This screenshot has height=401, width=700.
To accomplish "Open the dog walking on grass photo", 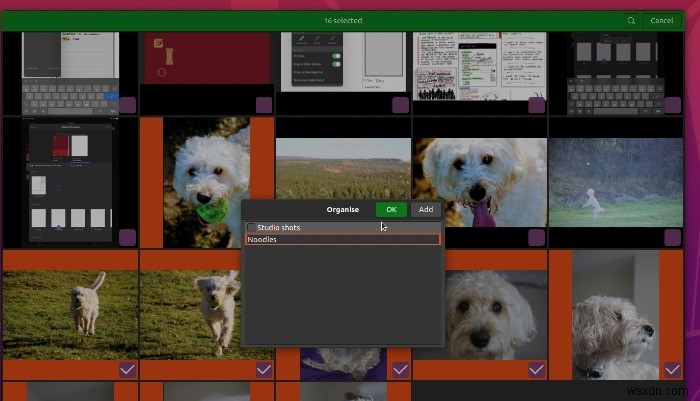I will 71,315.
